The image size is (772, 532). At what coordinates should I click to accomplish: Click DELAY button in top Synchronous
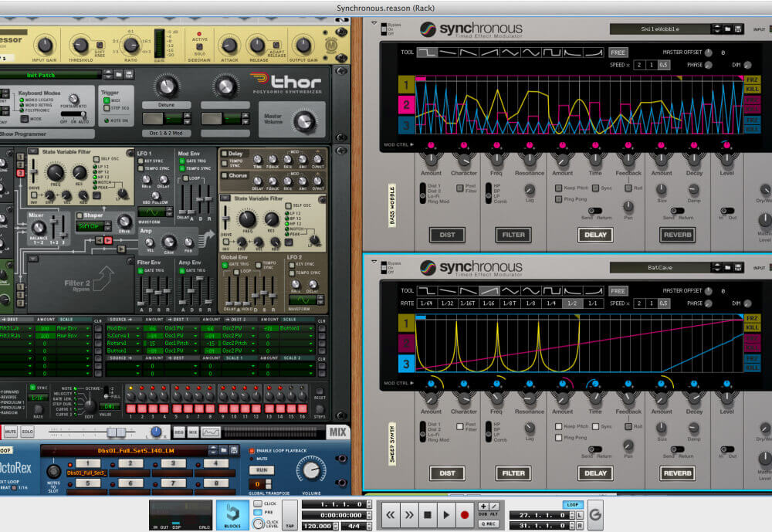pos(595,235)
